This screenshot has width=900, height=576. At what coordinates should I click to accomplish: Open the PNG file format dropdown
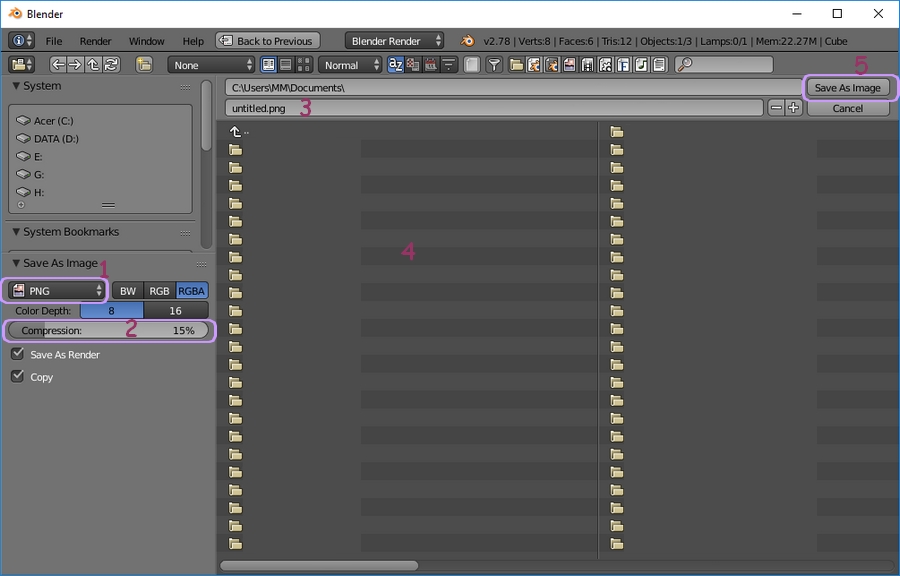coord(57,291)
